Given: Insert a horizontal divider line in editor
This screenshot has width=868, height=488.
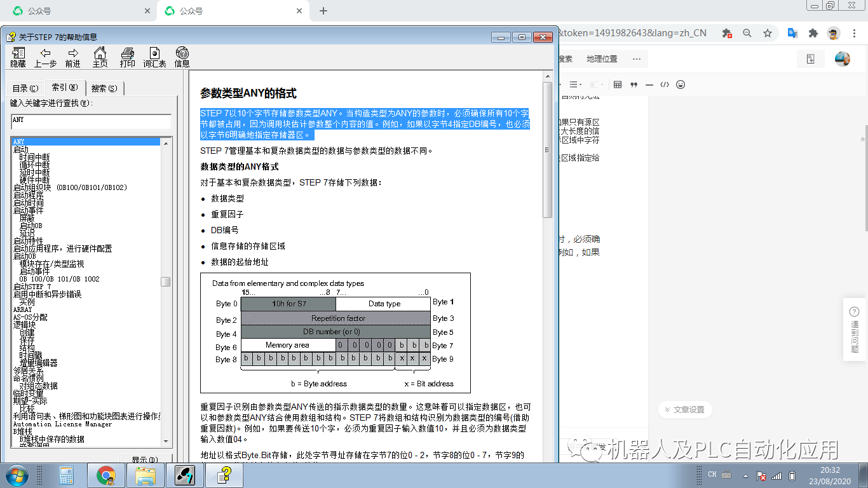Looking at the screenshot, I should [x=649, y=85].
